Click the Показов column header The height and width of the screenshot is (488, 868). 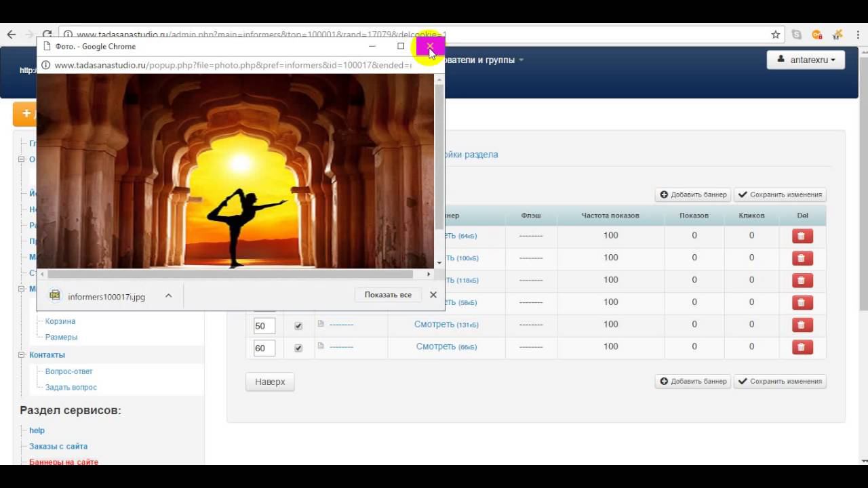694,216
